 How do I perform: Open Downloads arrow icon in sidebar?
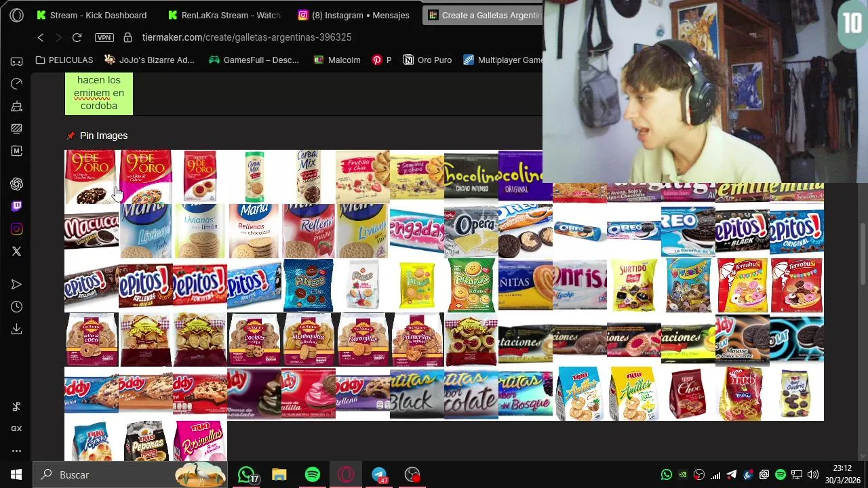tap(16, 329)
